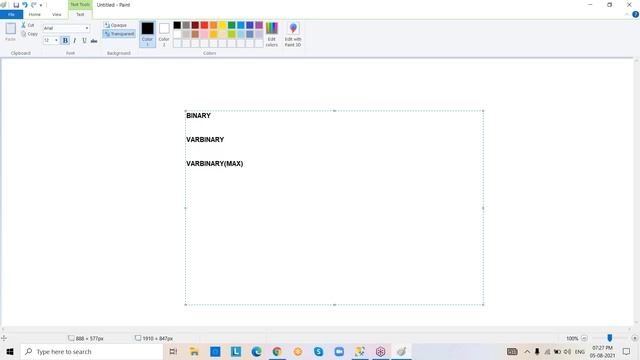The image size is (640, 360).
Task: Zoom out using the minus button
Action: pyautogui.click(x=584, y=338)
